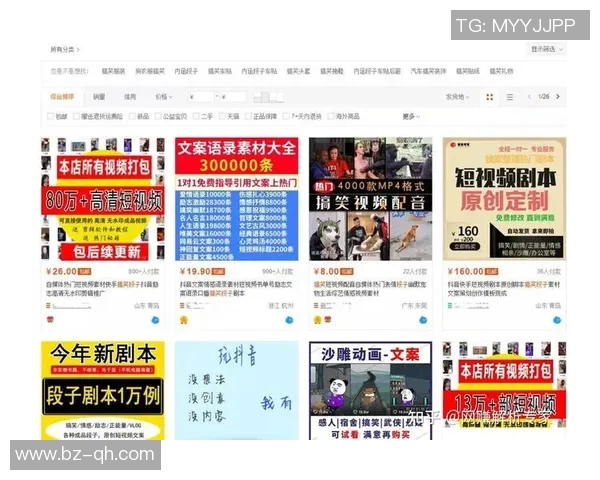Open related search 内涵段子

(186, 71)
